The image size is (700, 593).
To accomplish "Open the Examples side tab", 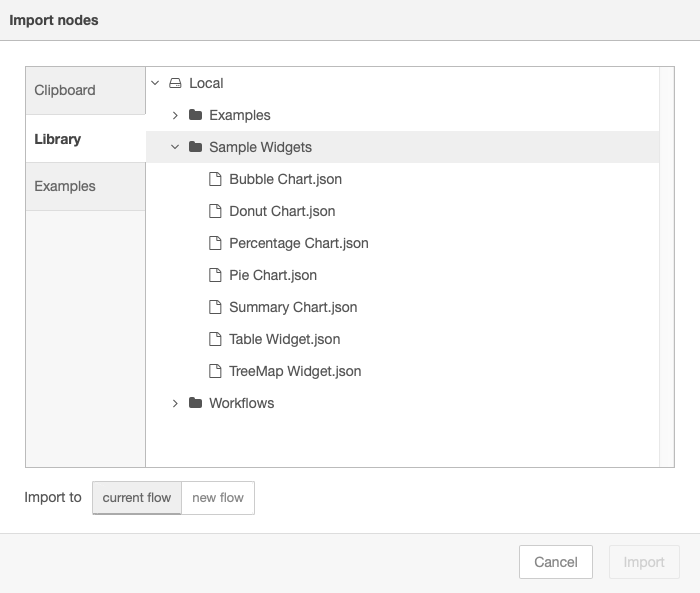I will click(86, 186).
